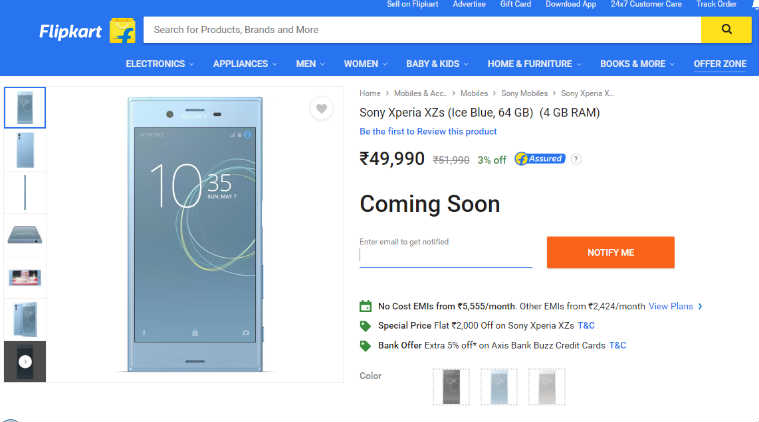The width and height of the screenshot is (759, 422).
Task: Open the Advertise link
Action: (x=469, y=4)
